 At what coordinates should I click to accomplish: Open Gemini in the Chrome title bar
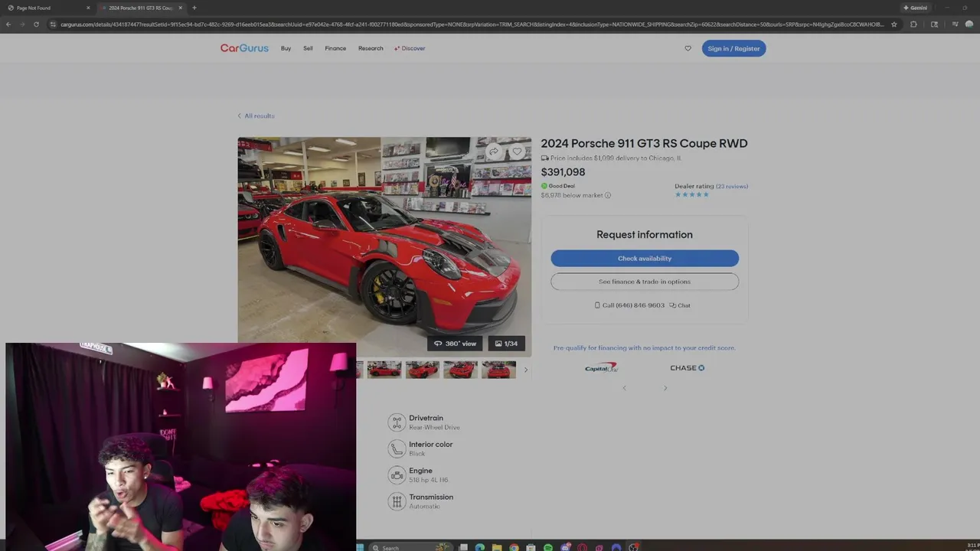click(916, 8)
